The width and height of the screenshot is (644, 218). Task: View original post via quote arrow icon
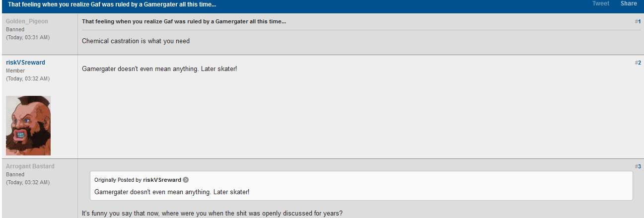186,180
